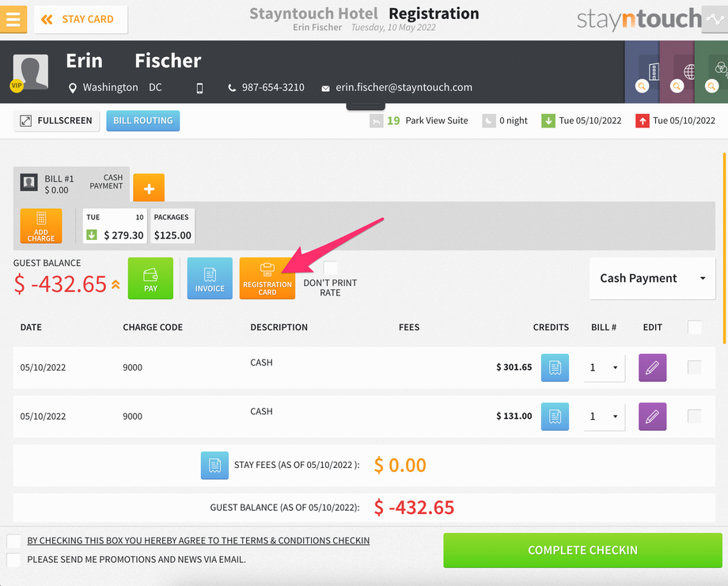Check the box on the $131.00 row
The width and height of the screenshot is (728, 586).
tap(694, 416)
